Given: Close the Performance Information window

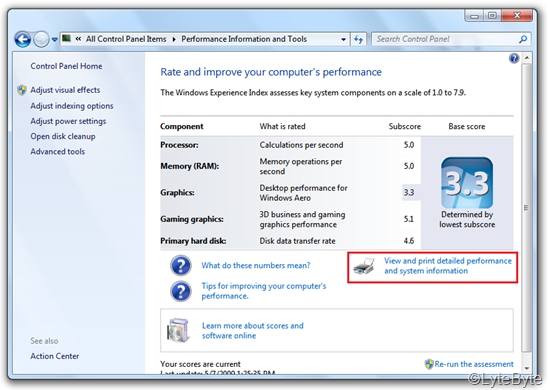Looking at the screenshot, I should pyautogui.click(x=517, y=16).
